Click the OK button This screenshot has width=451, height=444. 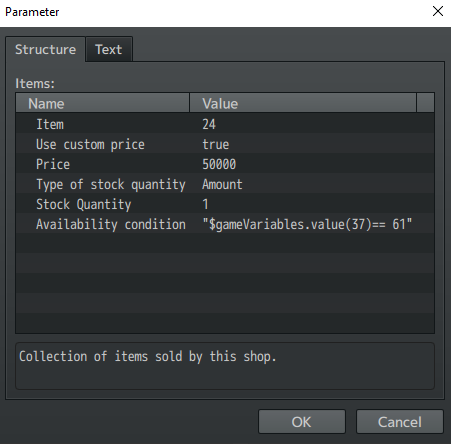[x=302, y=422]
